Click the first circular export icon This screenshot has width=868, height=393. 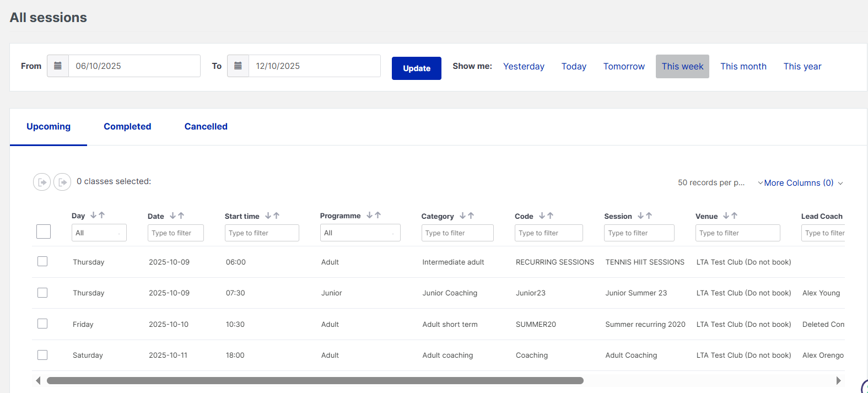coord(42,182)
